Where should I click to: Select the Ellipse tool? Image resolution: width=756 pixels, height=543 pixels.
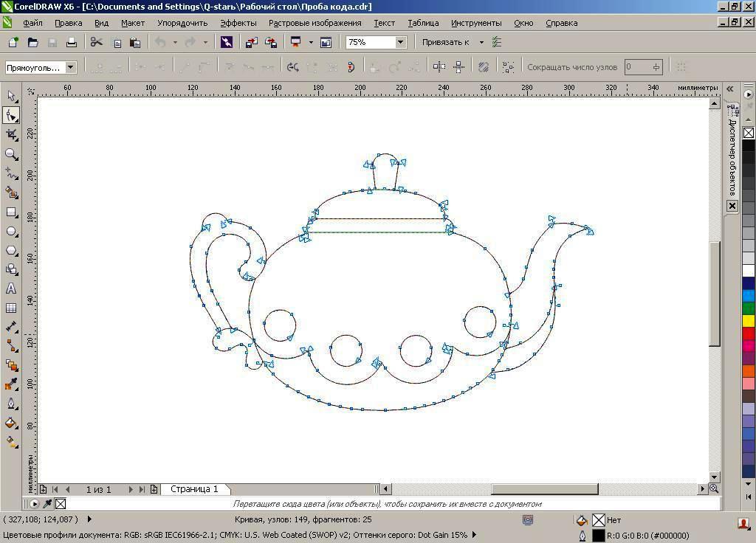click(11, 231)
